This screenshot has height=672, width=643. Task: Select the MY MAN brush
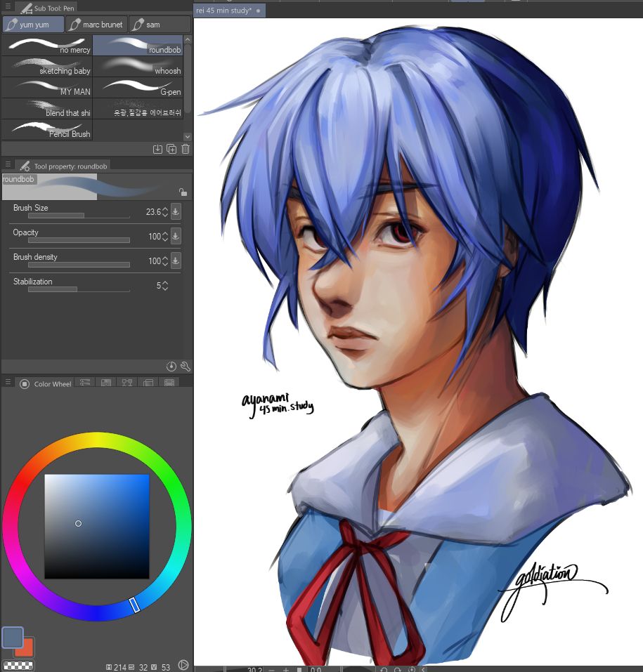(x=47, y=88)
